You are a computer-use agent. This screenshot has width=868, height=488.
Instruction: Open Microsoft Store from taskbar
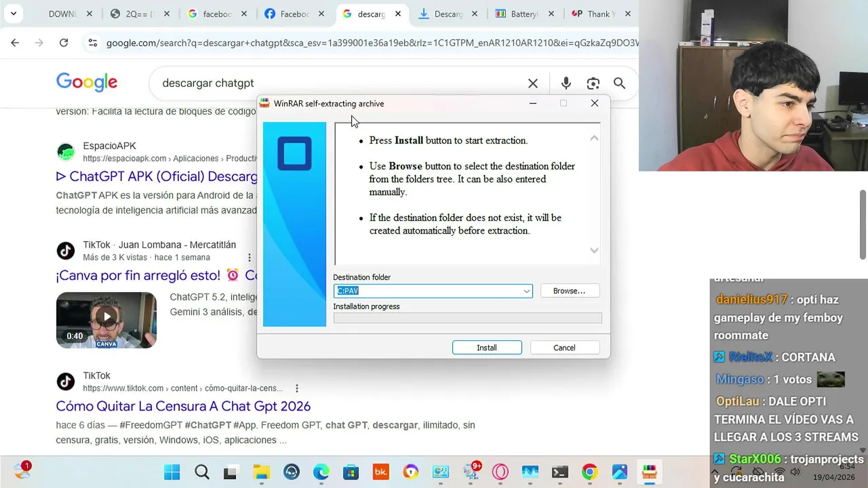pyautogui.click(x=351, y=472)
